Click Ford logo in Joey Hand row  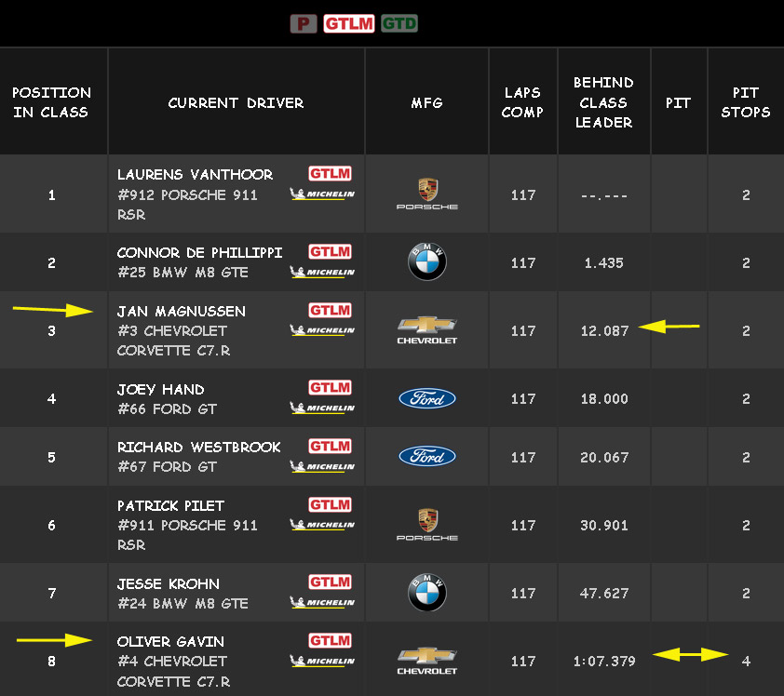pyautogui.click(x=426, y=398)
